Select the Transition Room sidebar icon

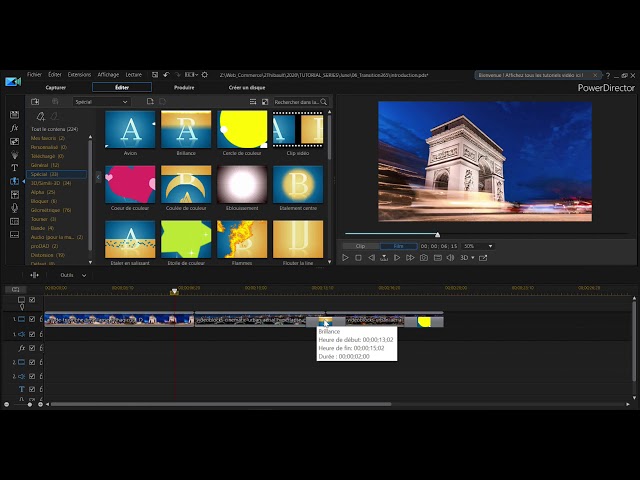click(x=14, y=181)
